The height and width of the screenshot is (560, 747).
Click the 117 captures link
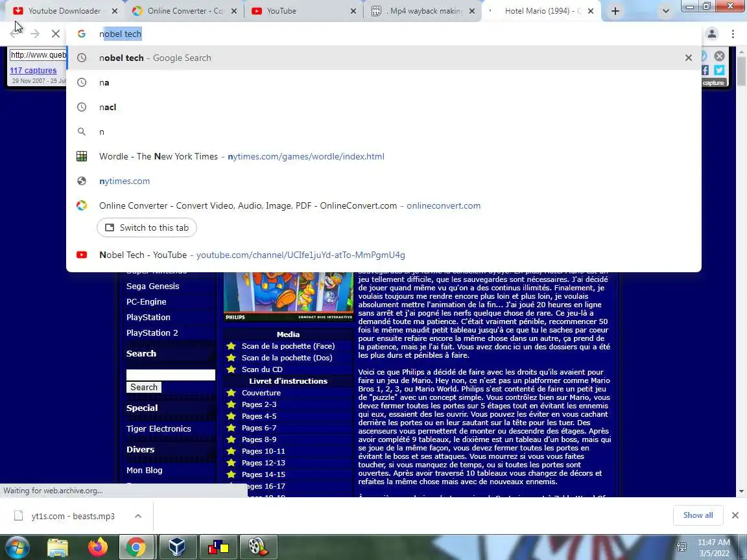pyautogui.click(x=33, y=71)
